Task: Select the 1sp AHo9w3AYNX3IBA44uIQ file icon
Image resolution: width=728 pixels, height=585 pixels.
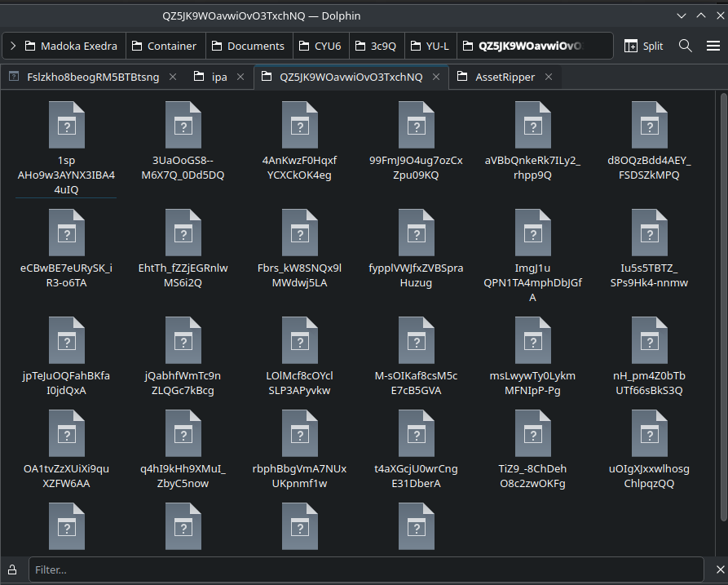Action: tap(66, 125)
